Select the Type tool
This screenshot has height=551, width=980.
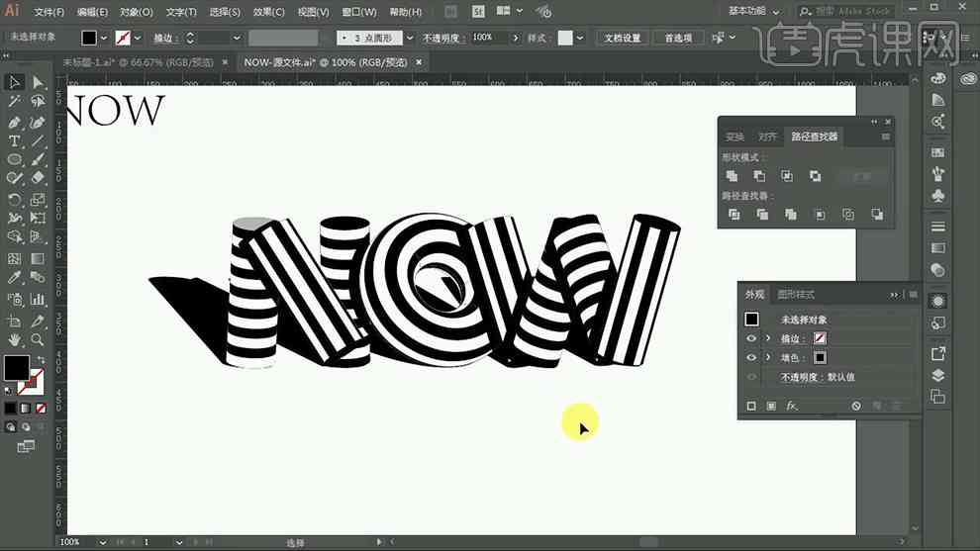pos(15,141)
